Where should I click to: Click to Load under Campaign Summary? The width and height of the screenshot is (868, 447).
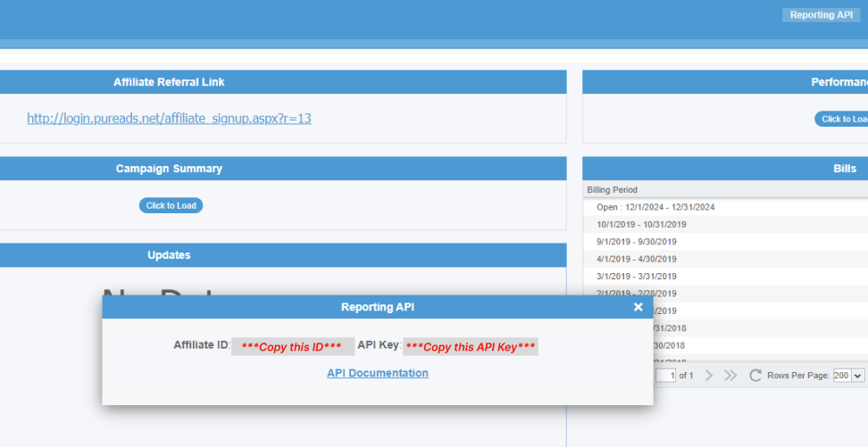[x=171, y=205]
